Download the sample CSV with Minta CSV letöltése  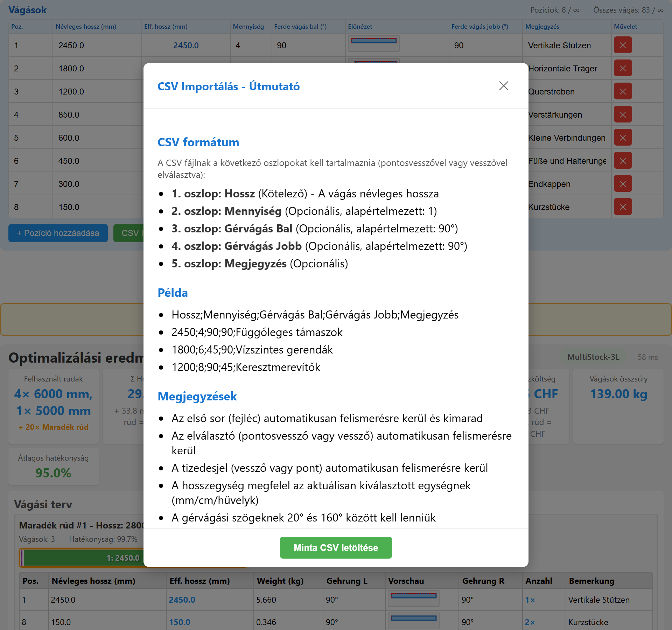336,548
